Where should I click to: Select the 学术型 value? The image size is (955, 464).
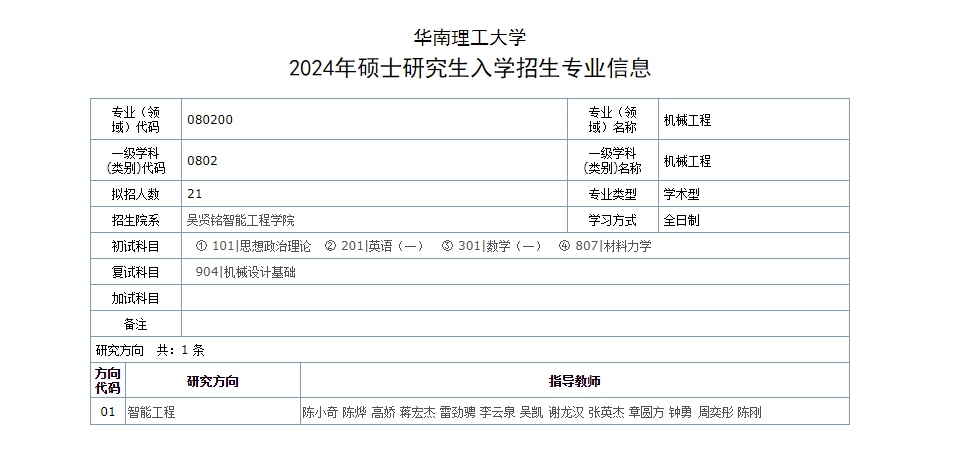(x=681, y=194)
